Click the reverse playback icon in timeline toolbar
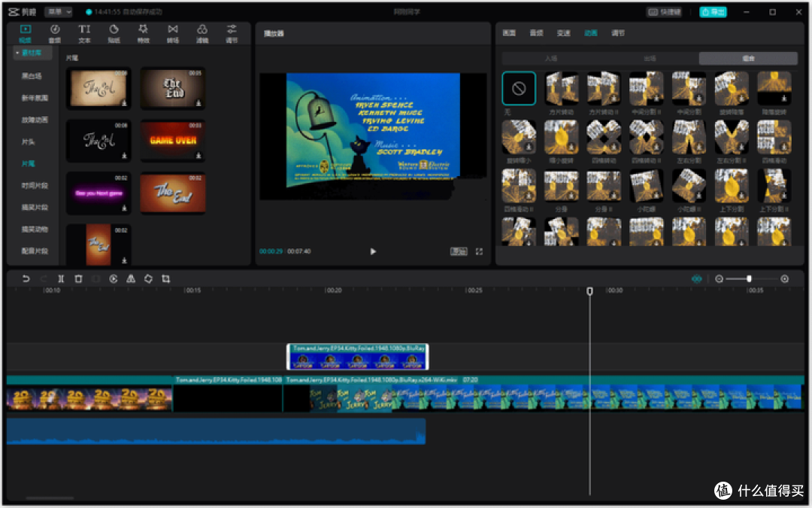This screenshot has height=508, width=812. tap(114, 279)
